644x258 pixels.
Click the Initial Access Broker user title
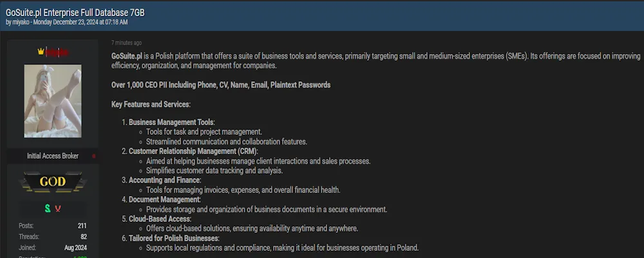52,156
